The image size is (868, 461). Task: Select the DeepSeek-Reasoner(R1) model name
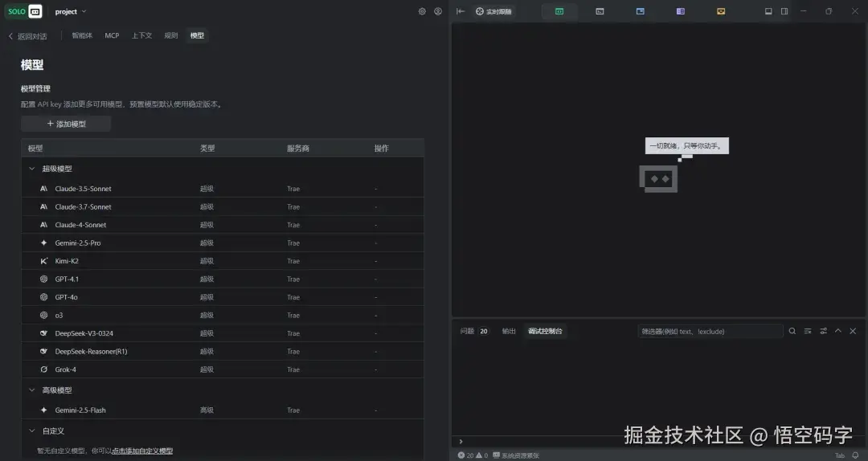coord(91,352)
